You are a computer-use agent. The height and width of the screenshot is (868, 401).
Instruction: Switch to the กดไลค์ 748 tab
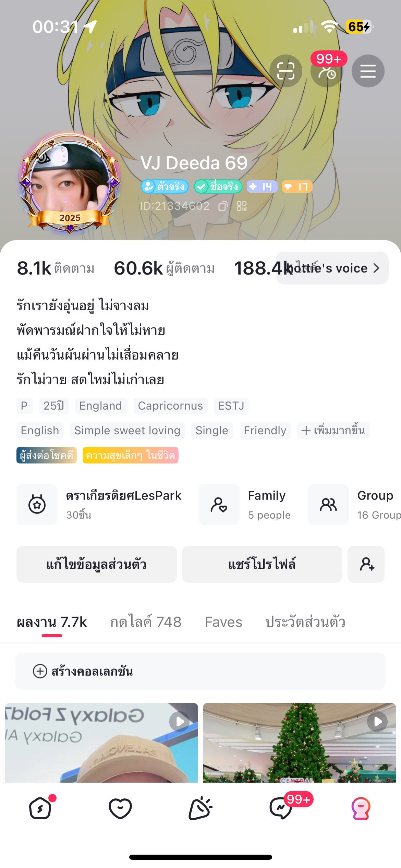(146, 622)
